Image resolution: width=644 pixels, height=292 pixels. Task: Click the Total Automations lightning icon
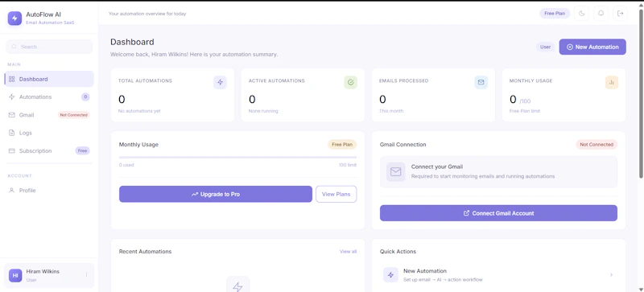coord(220,82)
